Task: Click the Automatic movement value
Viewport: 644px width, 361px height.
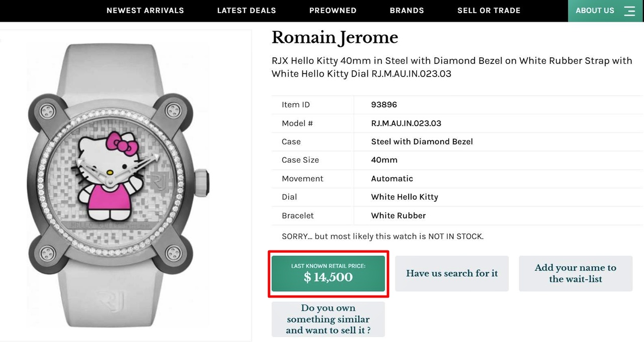Action: [392, 179]
